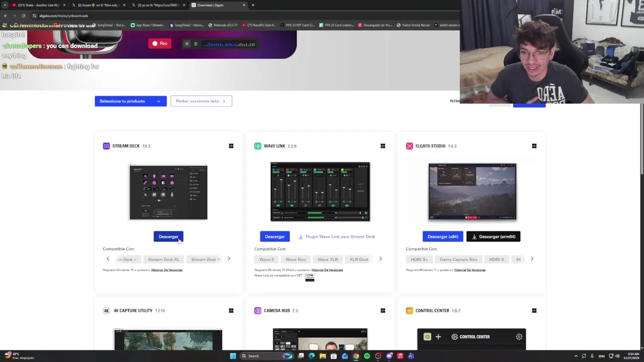
Task: Open Apple Music from the taskbar
Action: coord(400,356)
